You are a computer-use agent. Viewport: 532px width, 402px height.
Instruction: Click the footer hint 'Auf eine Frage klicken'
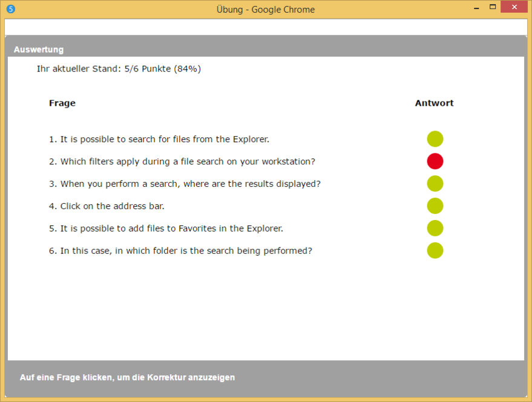point(127,377)
